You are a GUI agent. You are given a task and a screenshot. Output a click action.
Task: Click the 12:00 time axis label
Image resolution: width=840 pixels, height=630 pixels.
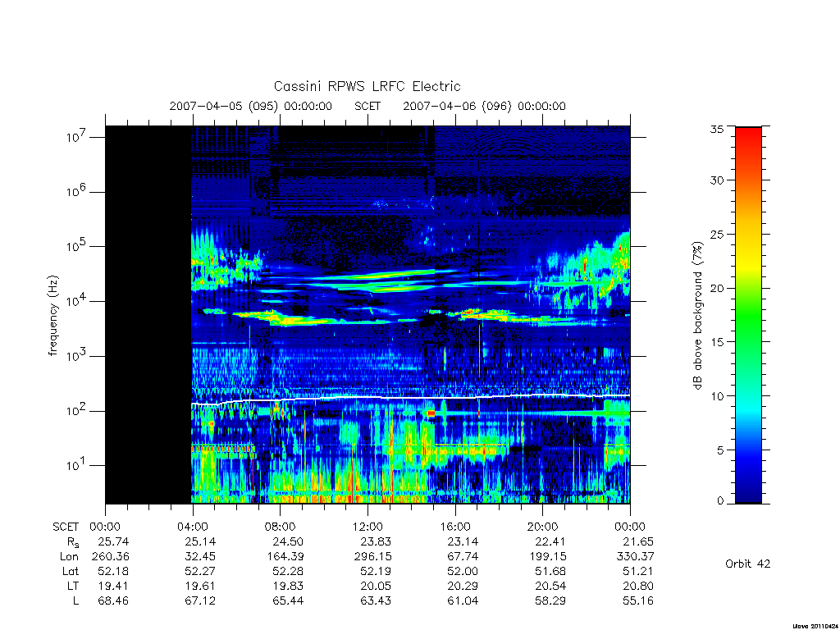(367, 527)
